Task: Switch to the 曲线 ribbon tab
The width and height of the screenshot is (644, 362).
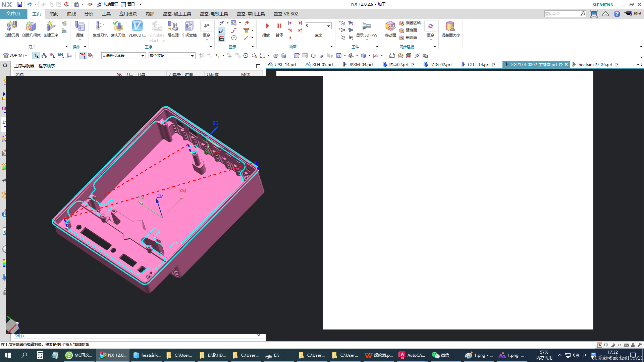Action: click(71, 14)
